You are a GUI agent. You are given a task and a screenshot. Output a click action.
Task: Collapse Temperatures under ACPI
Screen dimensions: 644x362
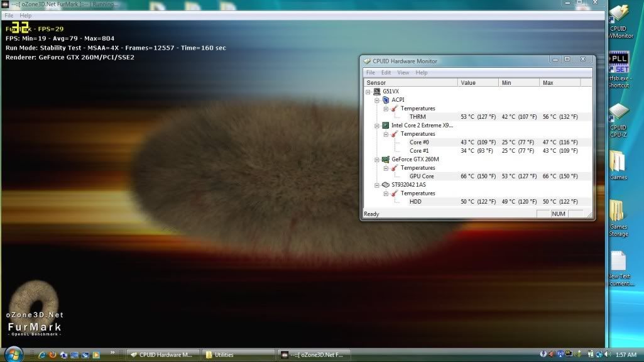pos(386,109)
